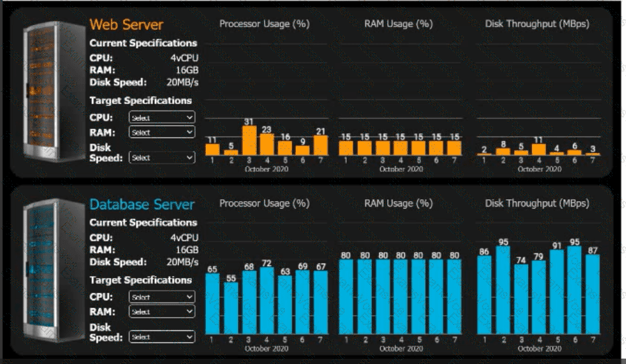Select Database Server processor bar showing 72
The width and height of the screenshot is (626, 364).
pyautogui.click(x=267, y=301)
